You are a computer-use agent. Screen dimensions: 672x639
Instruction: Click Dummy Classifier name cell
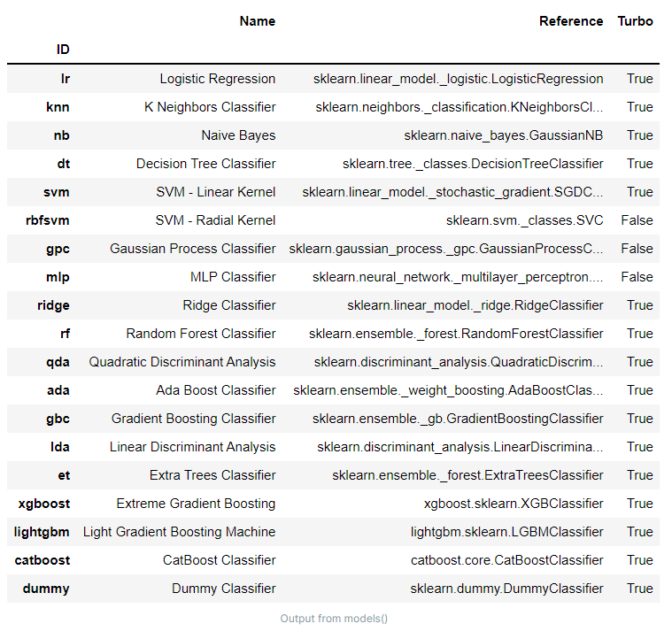click(224, 588)
